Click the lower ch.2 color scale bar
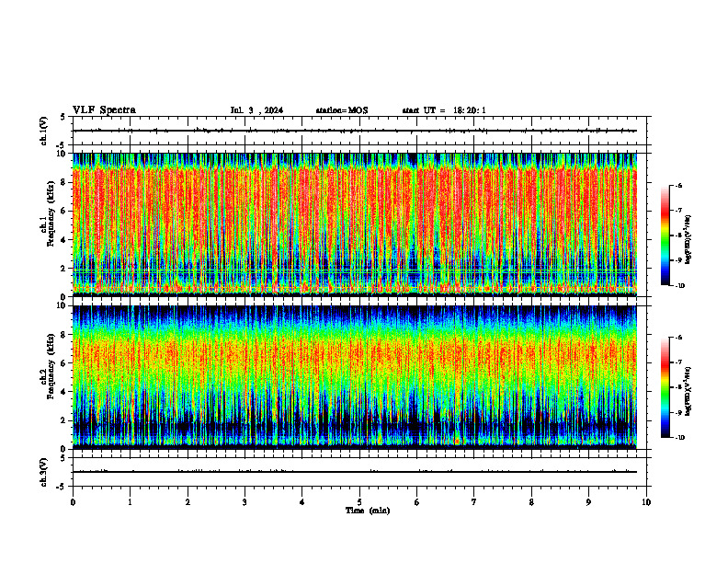Image resolution: width=728 pixels, height=563 pixels. click(665, 387)
